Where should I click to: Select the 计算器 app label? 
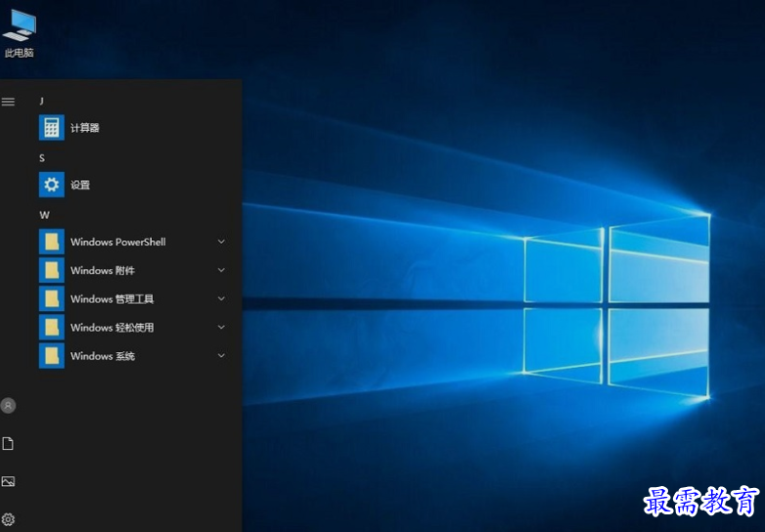click(x=85, y=128)
